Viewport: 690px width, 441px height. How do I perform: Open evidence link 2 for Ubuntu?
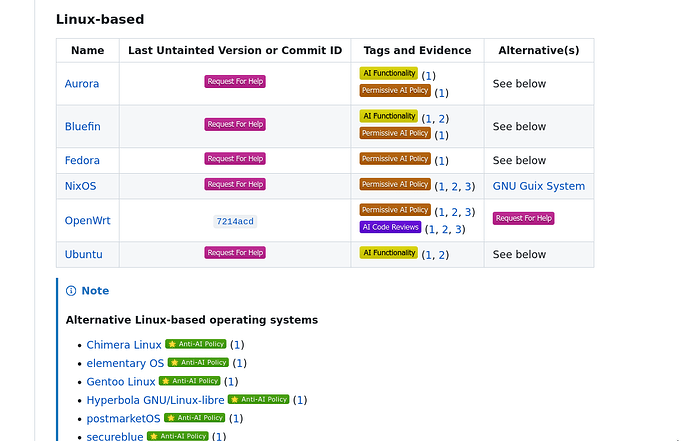pos(441,255)
